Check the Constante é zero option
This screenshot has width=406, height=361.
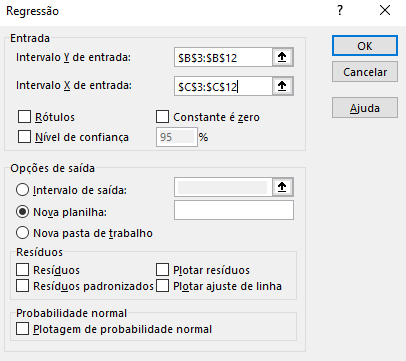[x=162, y=117]
